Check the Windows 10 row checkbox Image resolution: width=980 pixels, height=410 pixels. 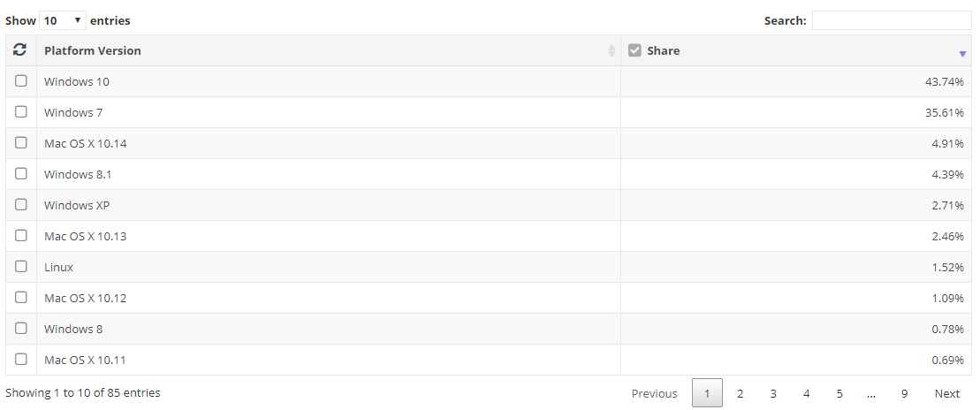(21, 81)
